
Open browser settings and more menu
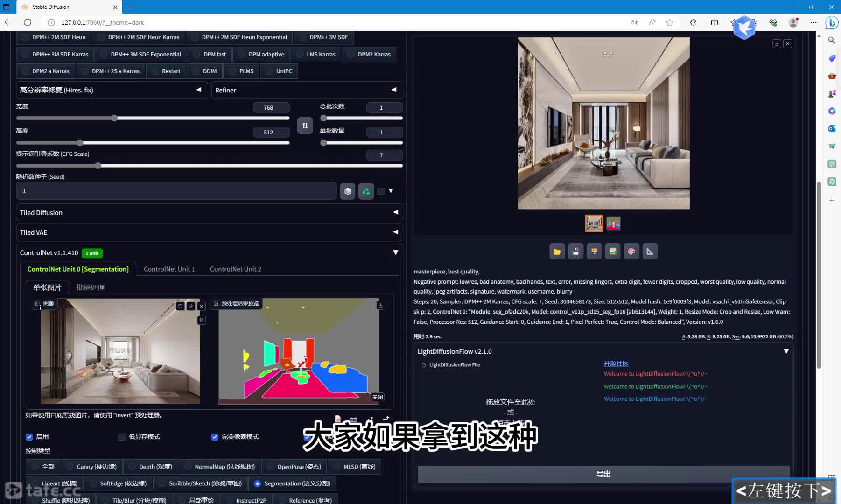[x=813, y=22]
